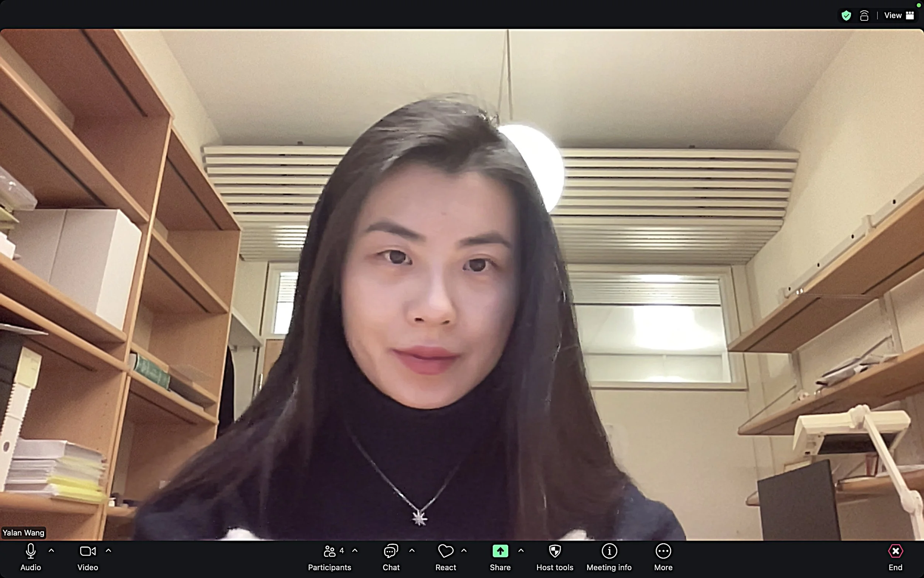Viewport: 924px width, 578px height.
Task: Click the End meeting button
Action: [895, 552]
